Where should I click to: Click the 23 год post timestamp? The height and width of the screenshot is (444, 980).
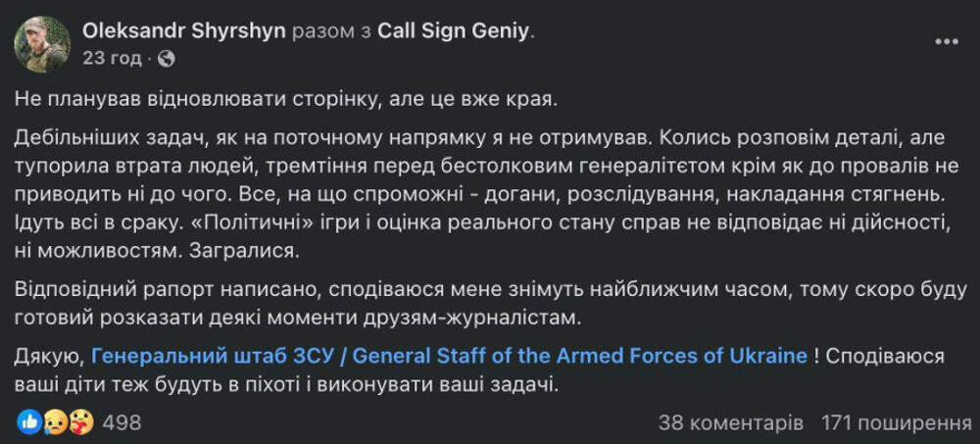coord(112,60)
